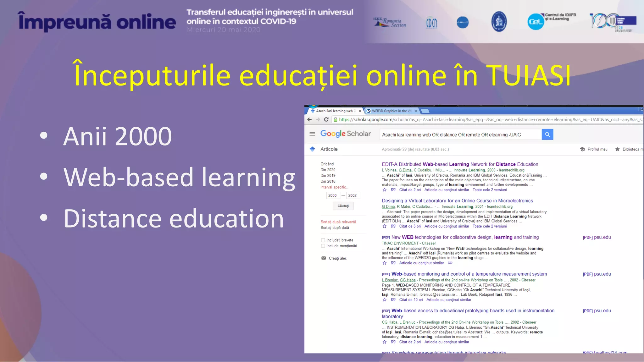This screenshot has width=644, height=362.
Task: Star the educational prototyping boards result
Action: point(384,342)
